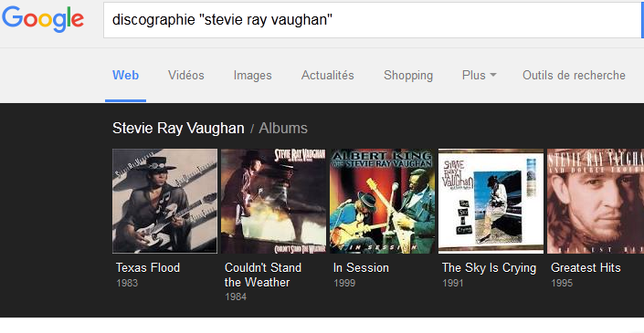Open the Couldn't Stand the Weather cover
Image resolution: width=644 pixels, height=333 pixels.
tap(273, 201)
